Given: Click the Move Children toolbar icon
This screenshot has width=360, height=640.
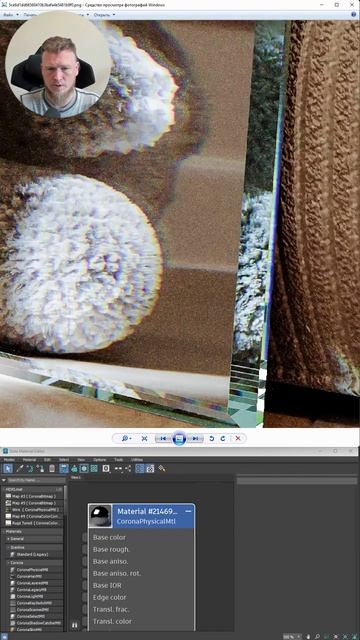Looking at the screenshot, I should pyautogui.click(x=64, y=469).
